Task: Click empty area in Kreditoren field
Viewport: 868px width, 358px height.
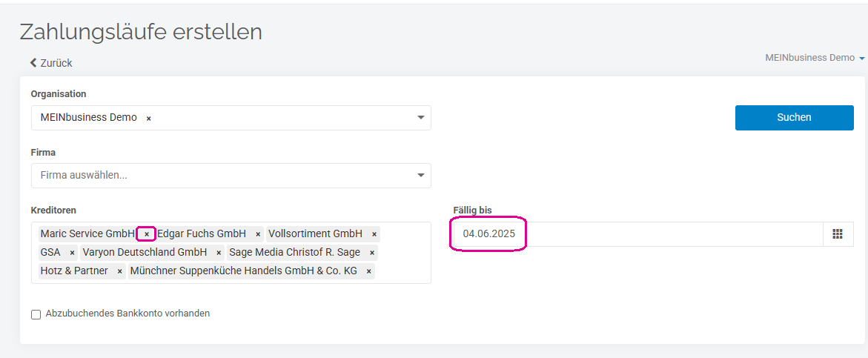Action: click(x=404, y=271)
